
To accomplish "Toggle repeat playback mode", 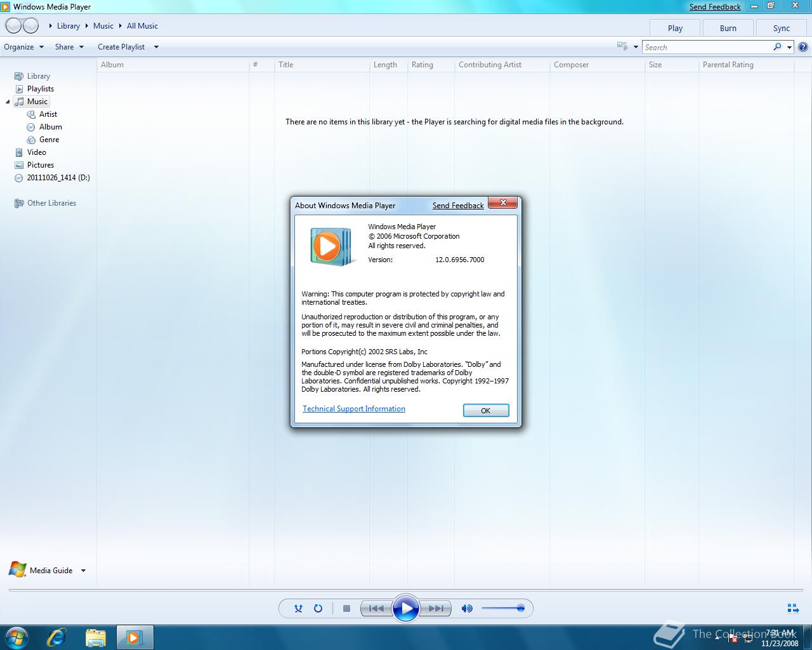I will [318, 608].
